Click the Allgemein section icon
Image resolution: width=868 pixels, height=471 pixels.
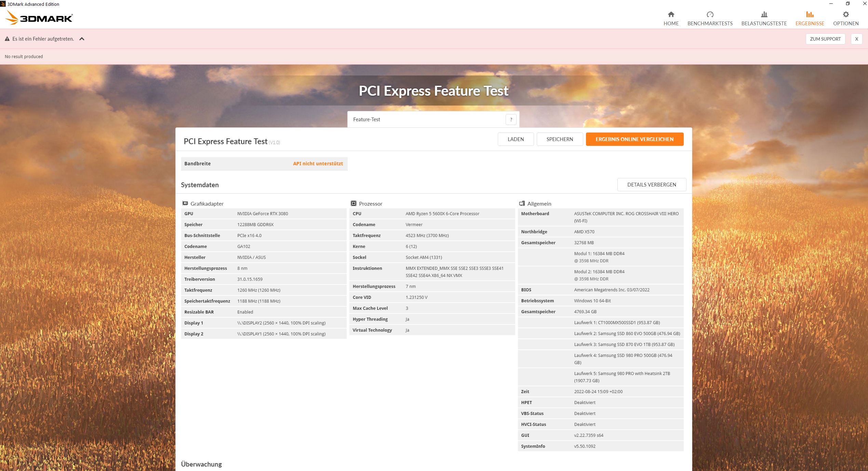(522, 204)
